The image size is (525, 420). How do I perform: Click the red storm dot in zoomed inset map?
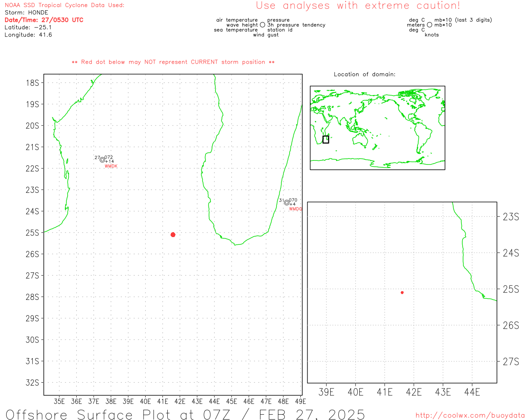(402, 292)
